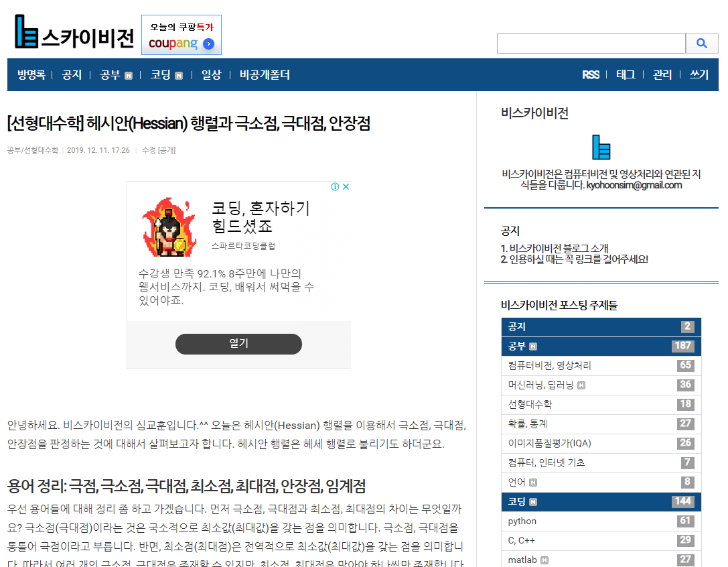Click the RSS link in the nav bar
The width and height of the screenshot is (728, 567).
(x=591, y=75)
